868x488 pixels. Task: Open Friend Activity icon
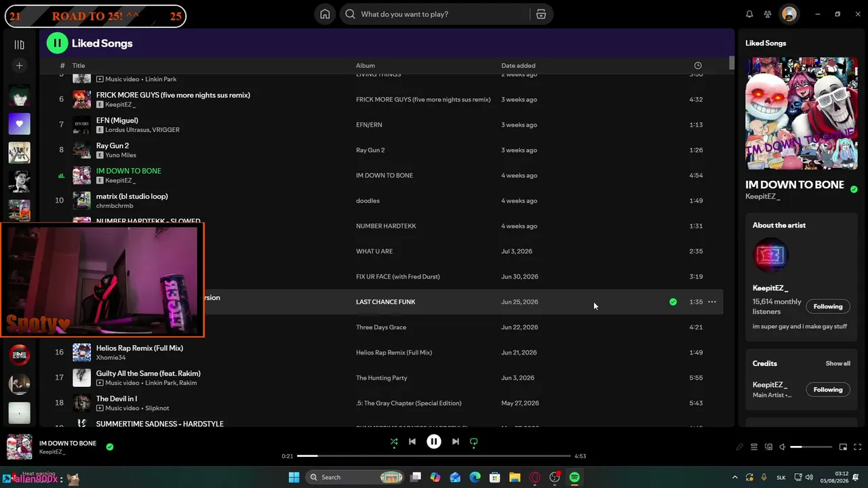(x=768, y=14)
